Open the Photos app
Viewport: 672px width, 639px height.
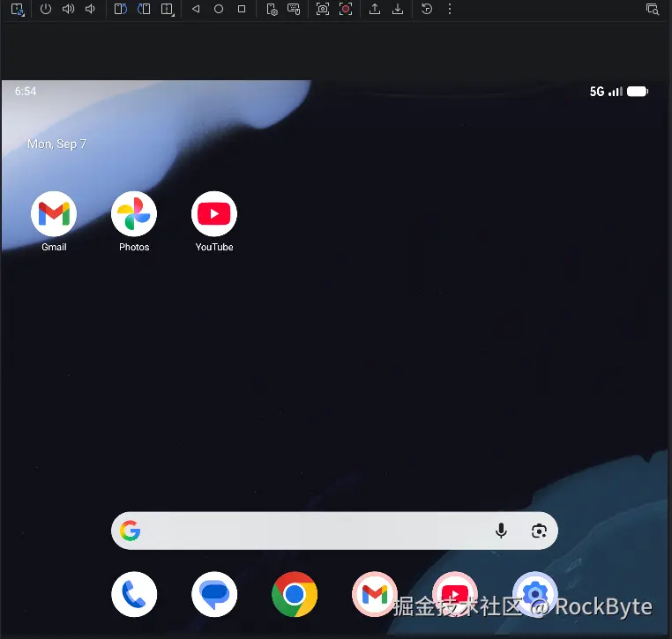[x=134, y=221]
